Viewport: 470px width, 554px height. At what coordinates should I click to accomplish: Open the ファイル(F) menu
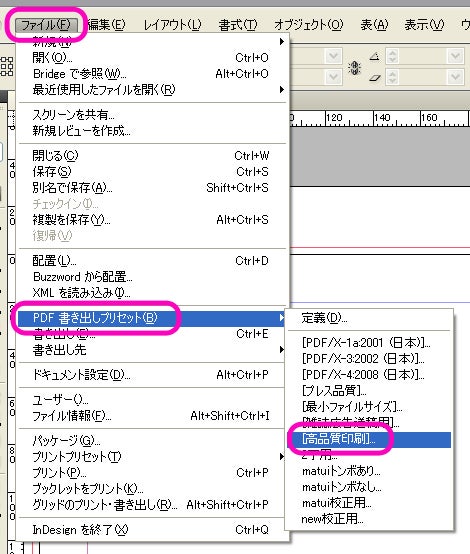point(45,25)
